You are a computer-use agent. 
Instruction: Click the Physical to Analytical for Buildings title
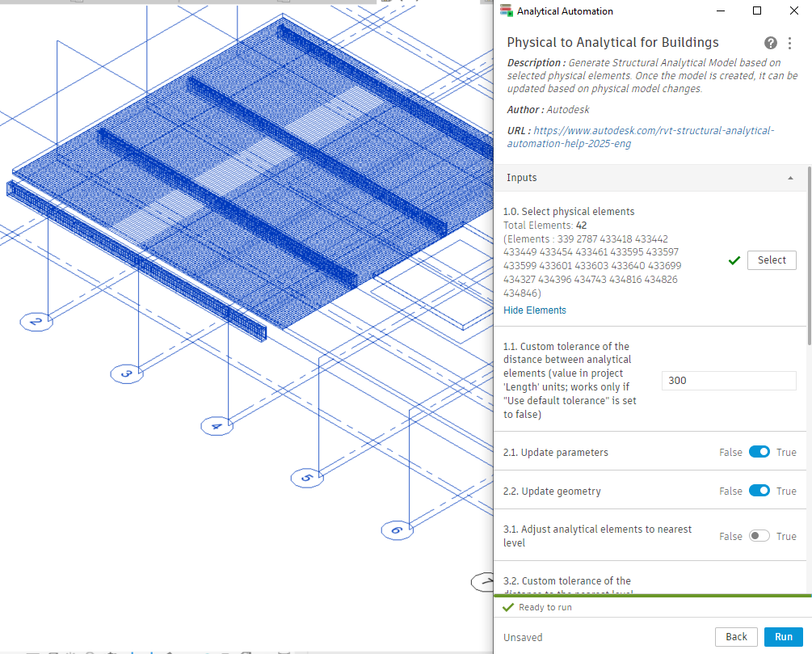coord(612,43)
